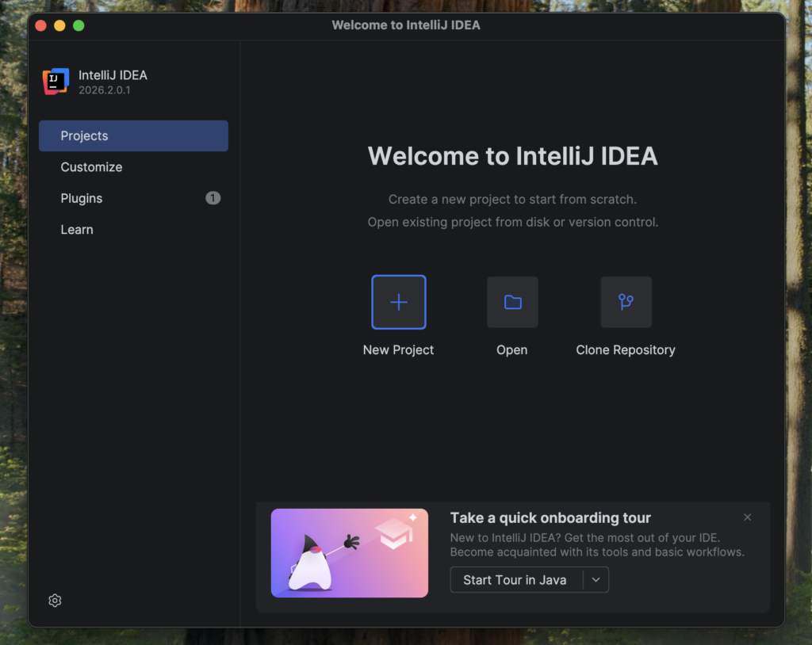Viewport: 812px width, 645px height.
Task: Click the Open folder icon
Action: [512, 302]
